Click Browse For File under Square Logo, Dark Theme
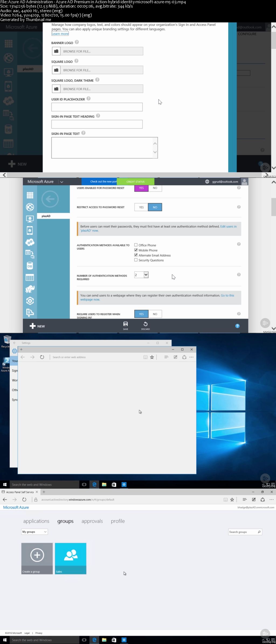Image resolution: width=276 pixels, height=644 pixels. 97,89
